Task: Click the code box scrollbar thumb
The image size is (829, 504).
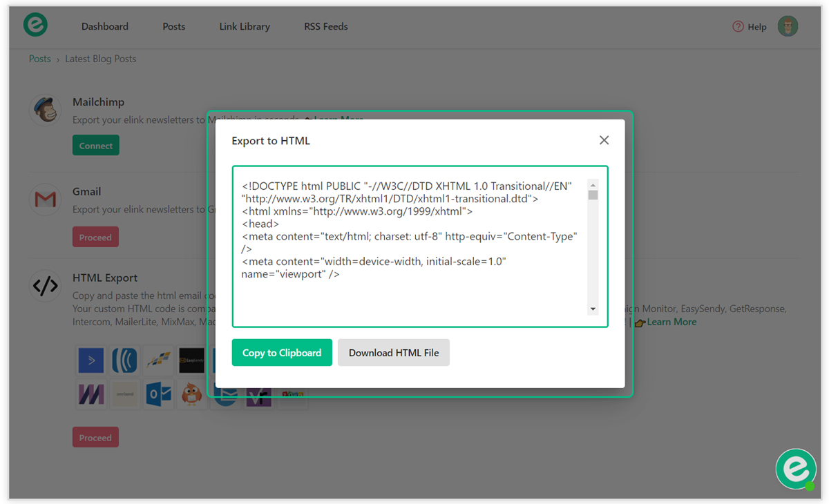Action: pos(593,195)
